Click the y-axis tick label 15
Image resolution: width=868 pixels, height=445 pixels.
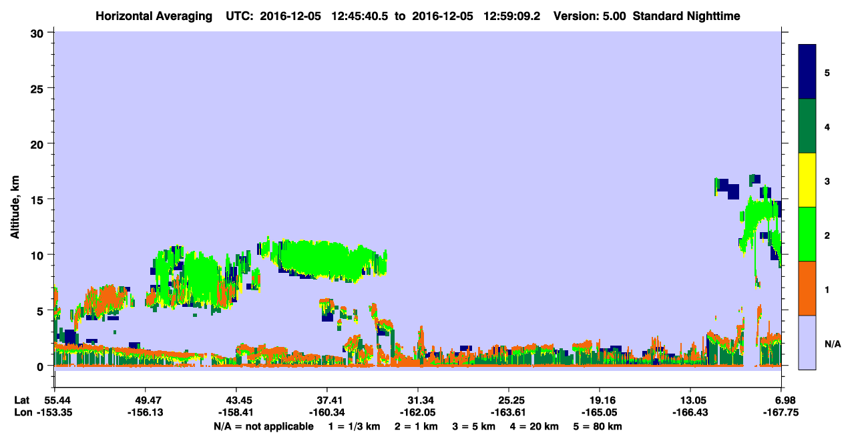coord(39,199)
